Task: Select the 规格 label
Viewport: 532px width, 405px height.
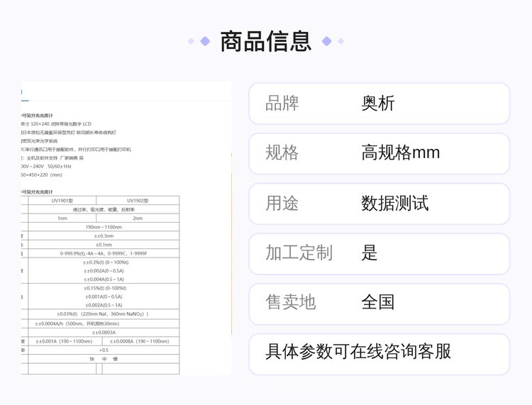Action: pos(282,153)
